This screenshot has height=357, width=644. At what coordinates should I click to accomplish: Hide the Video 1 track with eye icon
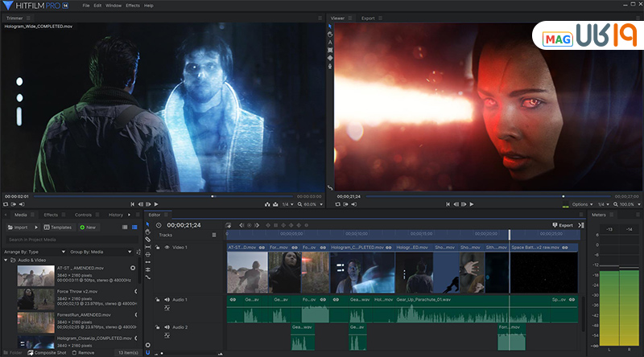pyautogui.click(x=167, y=248)
